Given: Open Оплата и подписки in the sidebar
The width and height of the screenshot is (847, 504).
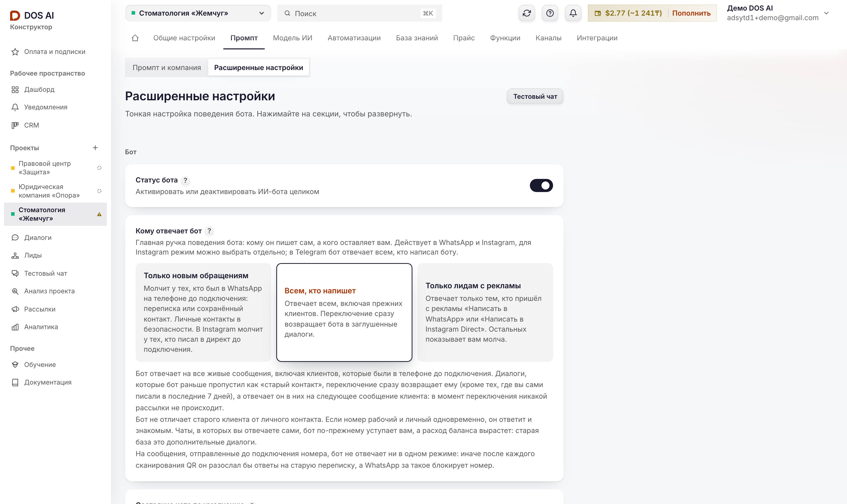Looking at the screenshot, I should coord(55,52).
